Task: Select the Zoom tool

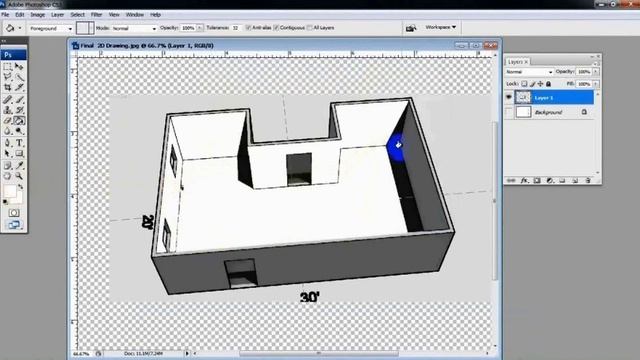Action: pos(19,176)
